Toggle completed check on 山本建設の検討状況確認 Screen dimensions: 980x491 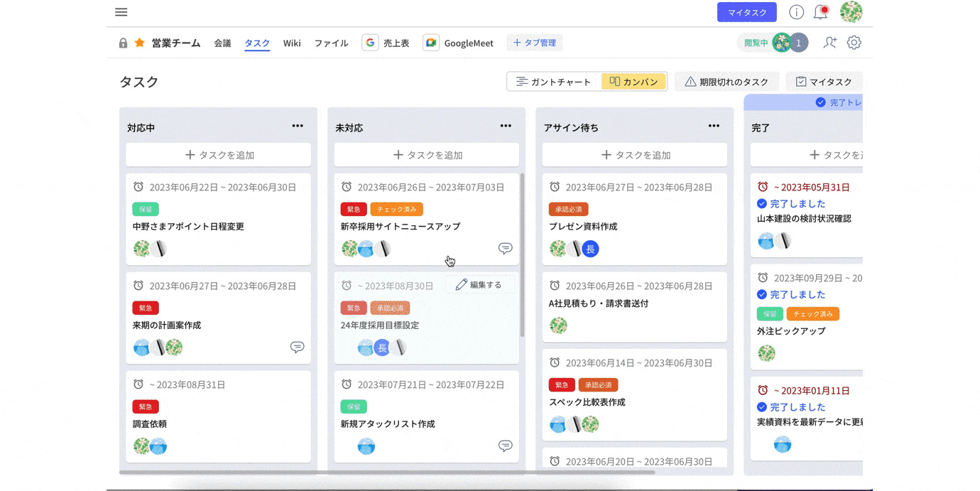tap(762, 204)
